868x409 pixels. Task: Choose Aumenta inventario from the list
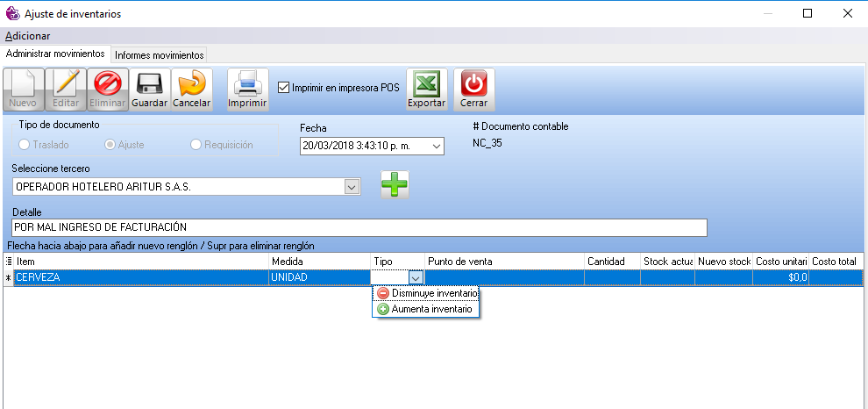(425, 309)
